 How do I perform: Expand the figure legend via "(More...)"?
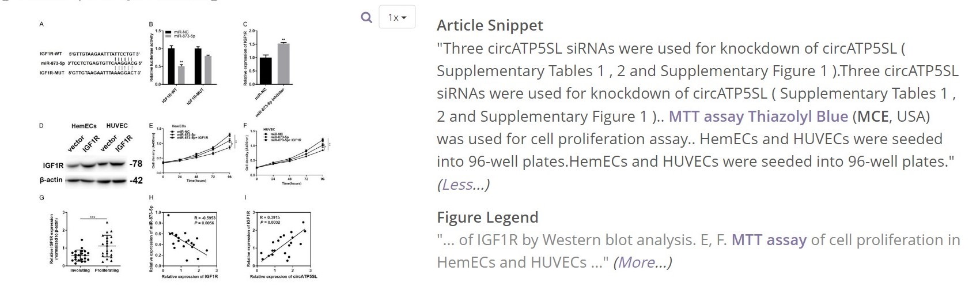point(642,262)
